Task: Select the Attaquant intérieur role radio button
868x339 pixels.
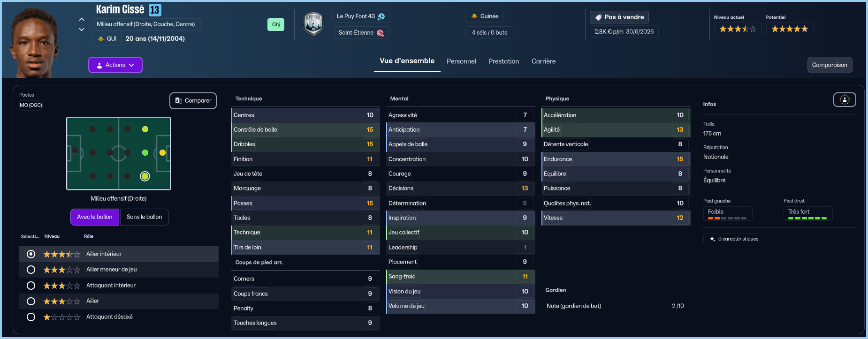Action: coord(31,286)
